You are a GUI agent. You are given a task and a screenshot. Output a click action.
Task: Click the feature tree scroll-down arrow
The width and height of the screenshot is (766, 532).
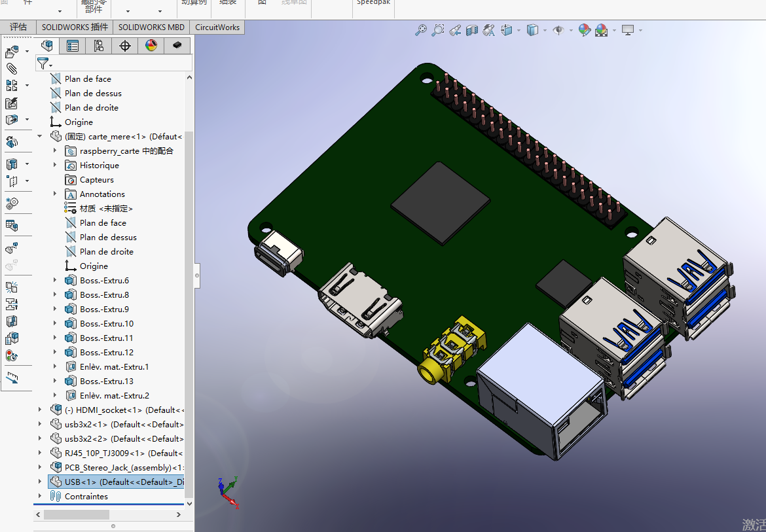(190, 504)
